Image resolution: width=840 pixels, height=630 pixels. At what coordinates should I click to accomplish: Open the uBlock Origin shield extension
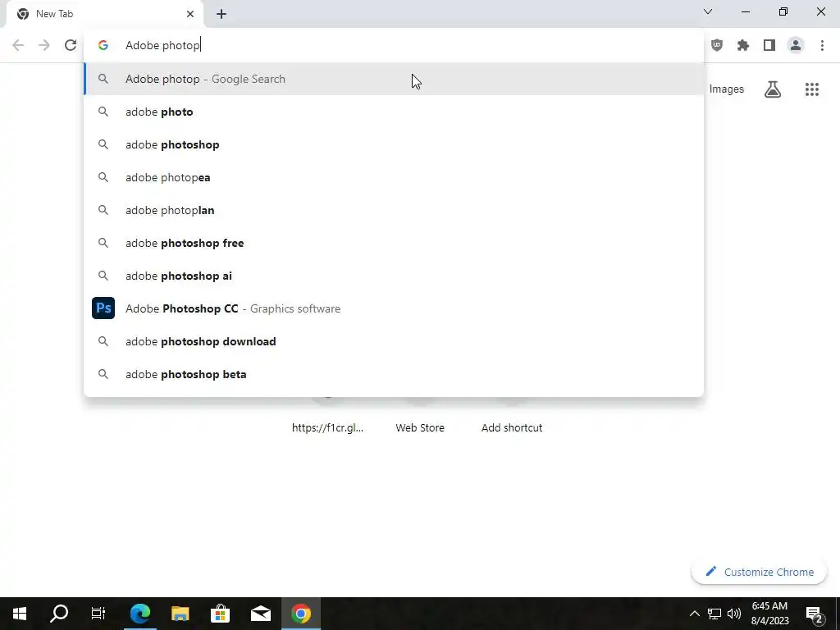point(717,45)
